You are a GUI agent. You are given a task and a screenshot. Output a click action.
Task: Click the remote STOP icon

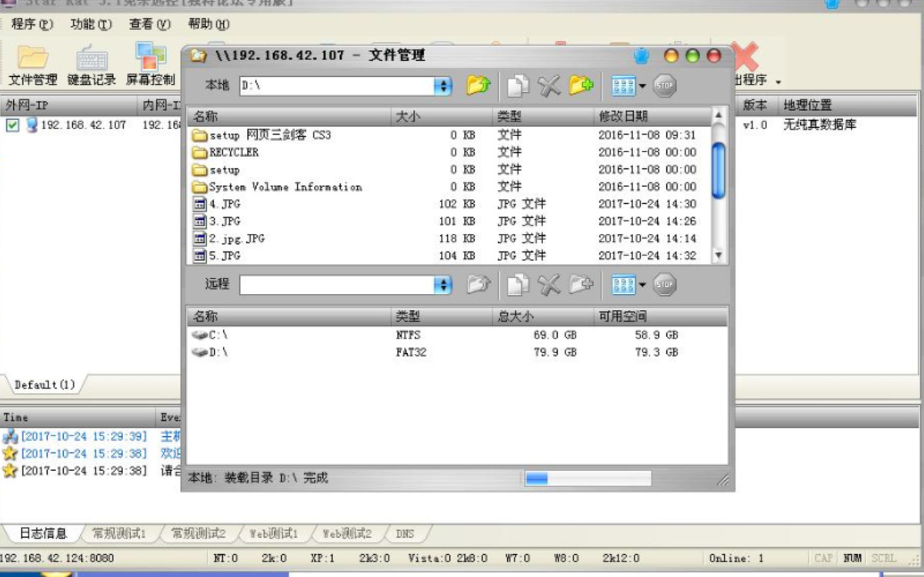[665, 285]
